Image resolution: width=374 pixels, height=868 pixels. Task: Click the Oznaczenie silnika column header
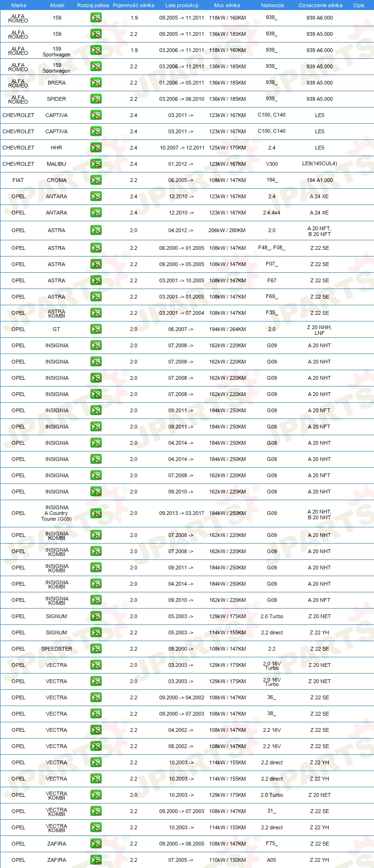320,5
